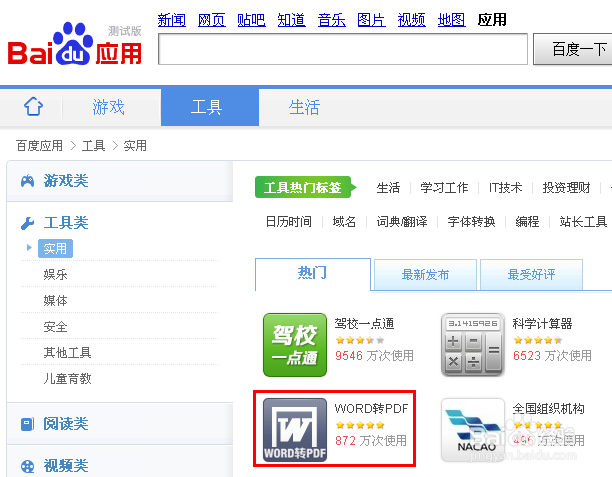Filter by the 站长工具 tag

pos(584,222)
